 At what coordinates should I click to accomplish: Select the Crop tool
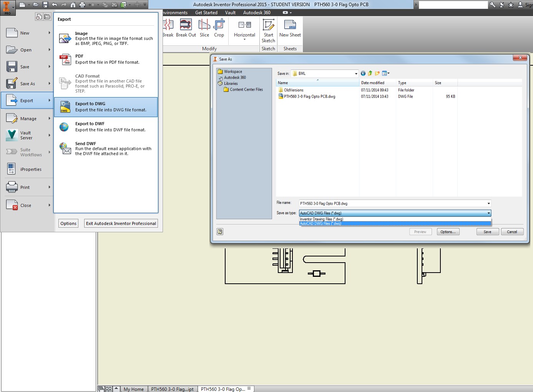[219, 28]
